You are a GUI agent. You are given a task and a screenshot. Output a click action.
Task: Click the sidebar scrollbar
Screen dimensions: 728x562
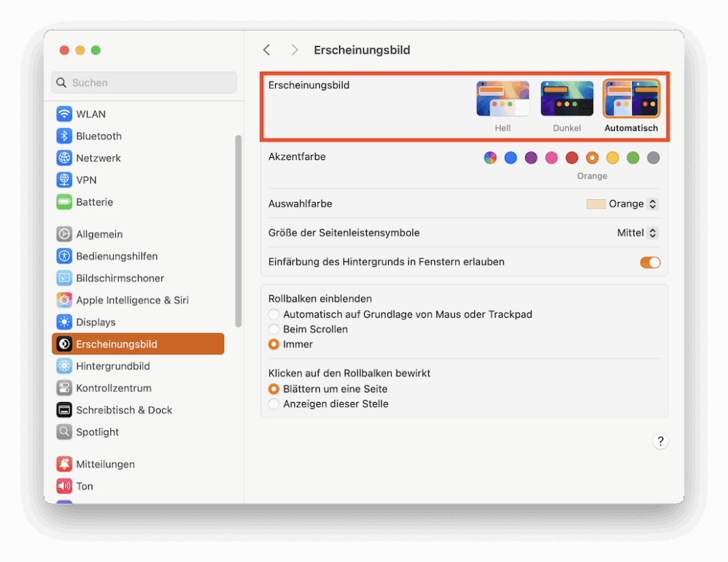pos(239,231)
